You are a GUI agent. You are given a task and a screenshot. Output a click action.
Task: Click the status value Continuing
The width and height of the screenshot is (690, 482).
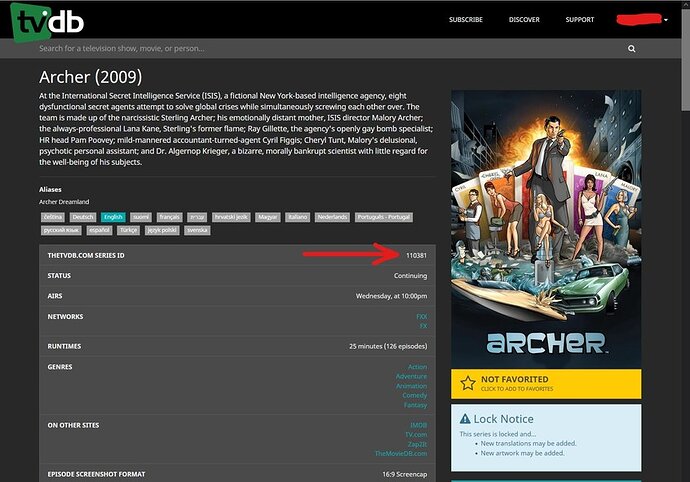[x=410, y=276]
